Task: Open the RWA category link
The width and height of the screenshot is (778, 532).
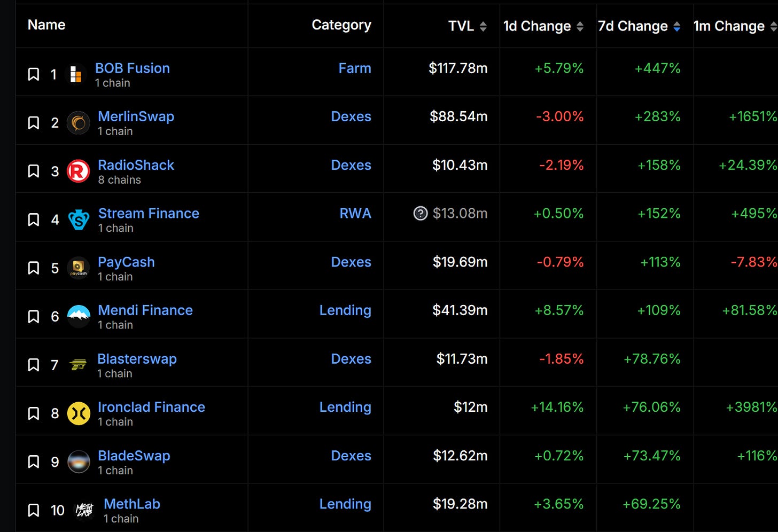Action: tap(355, 214)
